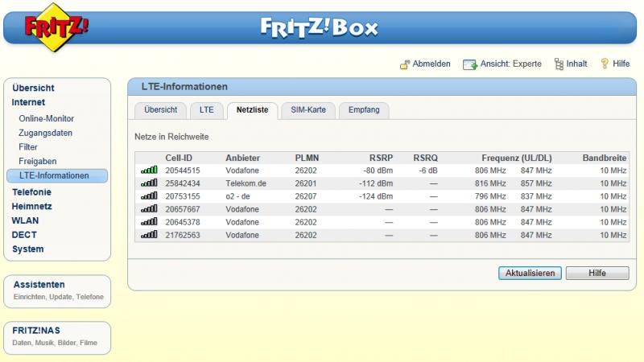Click the Anbieter column header

[x=243, y=158]
